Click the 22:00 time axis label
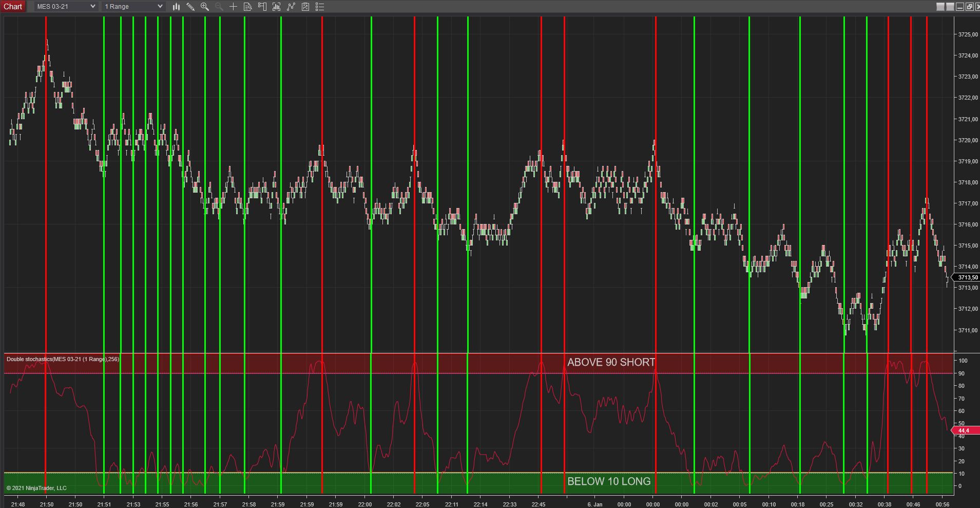This screenshot has height=508, width=980. (x=365, y=504)
